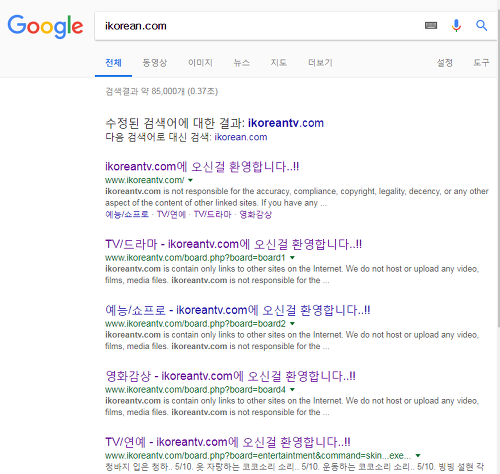The height and width of the screenshot is (474, 500).
Task: Expand arrow beside www.ikoreantv.com/ URL
Action: [x=190, y=180]
